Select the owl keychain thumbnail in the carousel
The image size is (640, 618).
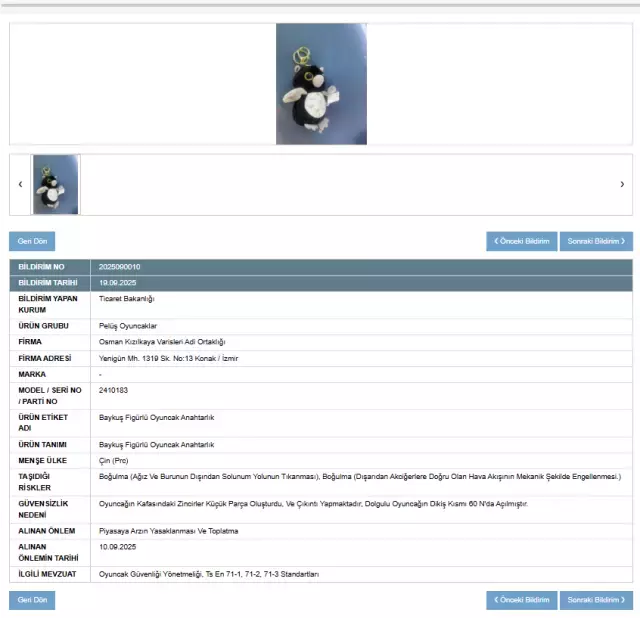point(56,184)
